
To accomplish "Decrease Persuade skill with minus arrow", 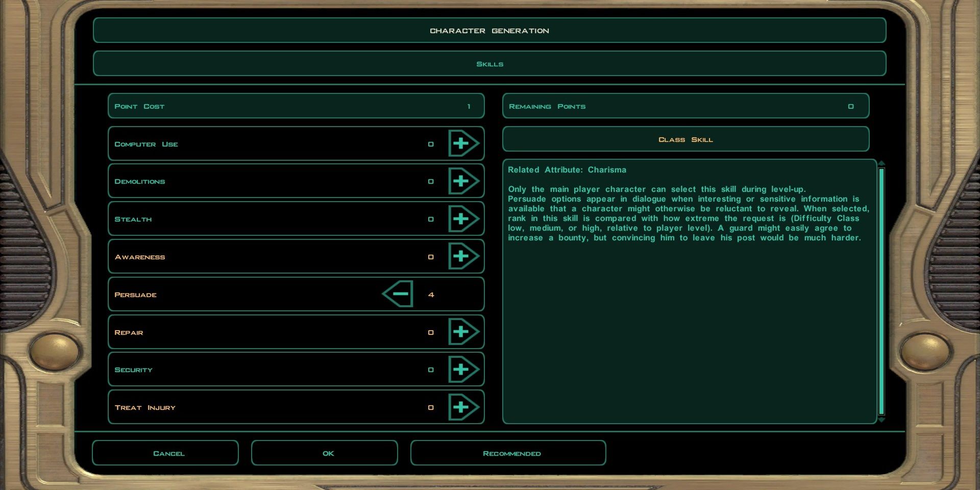I will pyautogui.click(x=398, y=294).
